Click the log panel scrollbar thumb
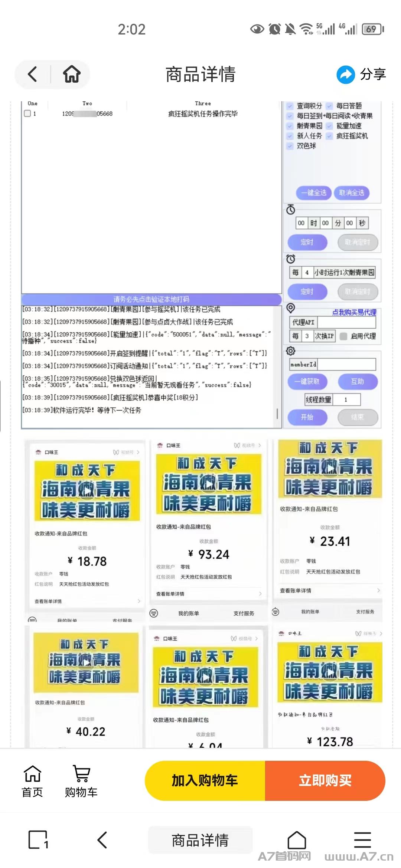Image resolution: width=401 pixels, height=868 pixels. click(277, 414)
